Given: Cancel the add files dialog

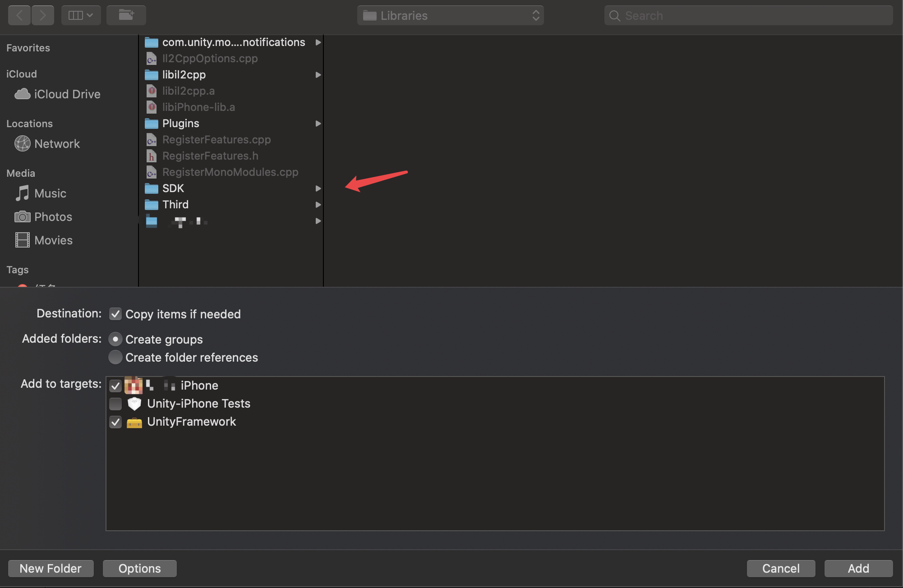Looking at the screenshot, I should point(781,569).
